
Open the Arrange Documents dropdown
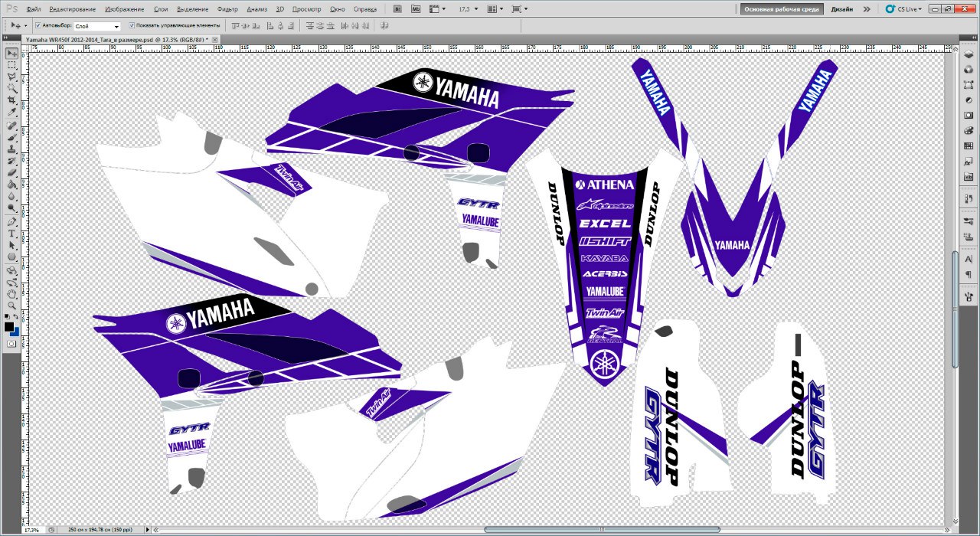[495, 9]
